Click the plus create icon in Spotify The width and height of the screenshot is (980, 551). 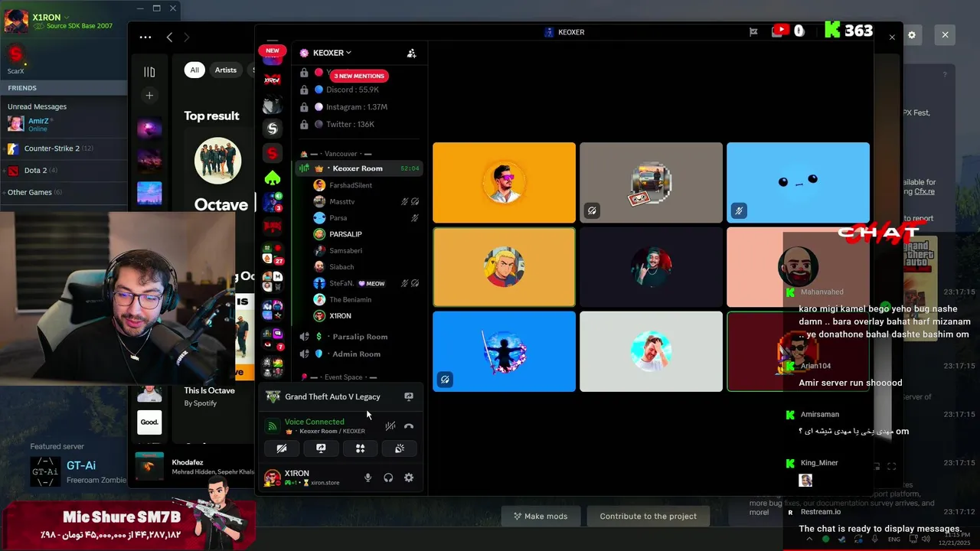pos(149,96)
